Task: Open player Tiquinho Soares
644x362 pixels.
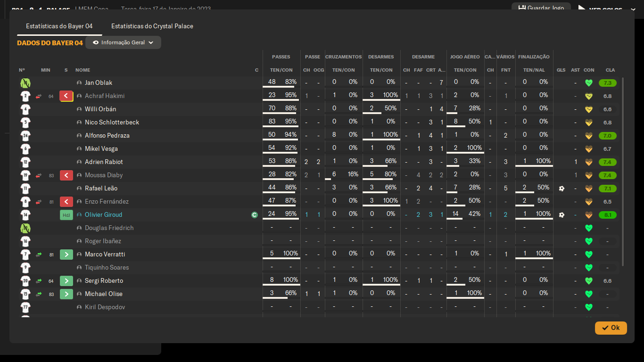Action: click(107, 268)
